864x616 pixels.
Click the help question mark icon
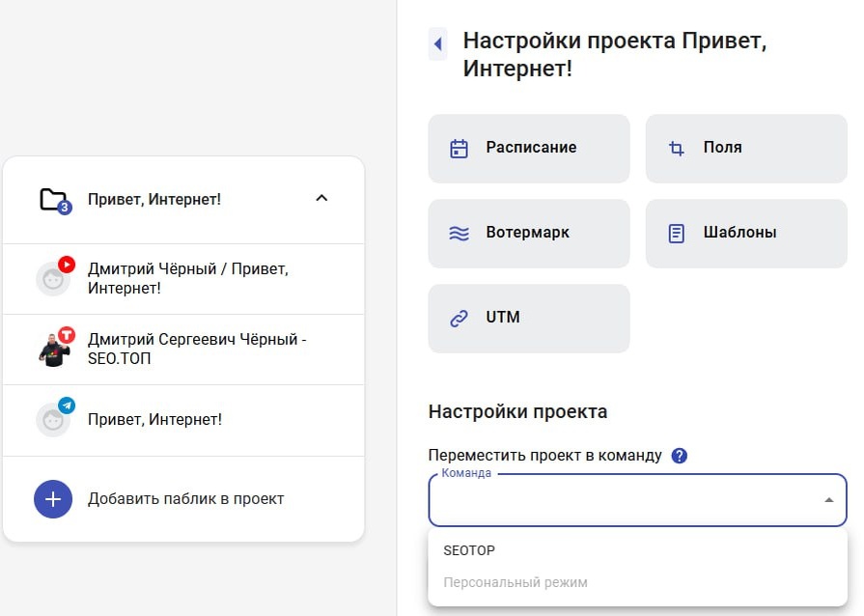coord(679,456)
